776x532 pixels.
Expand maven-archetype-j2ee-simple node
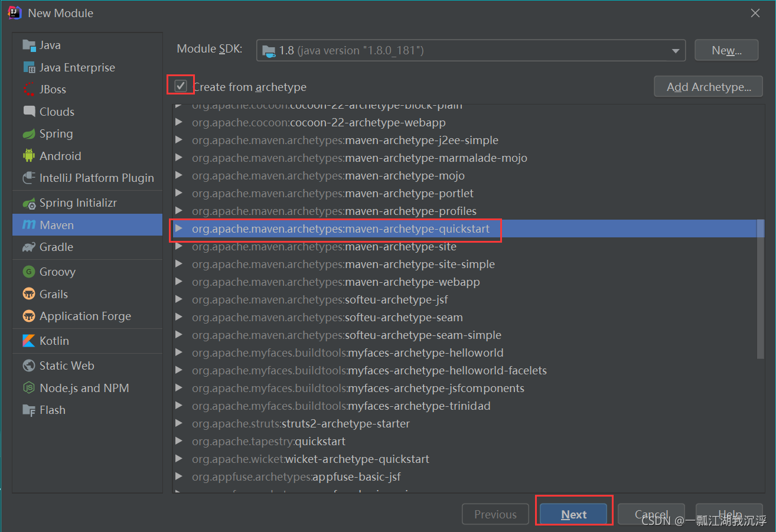[x=179, y=141]
